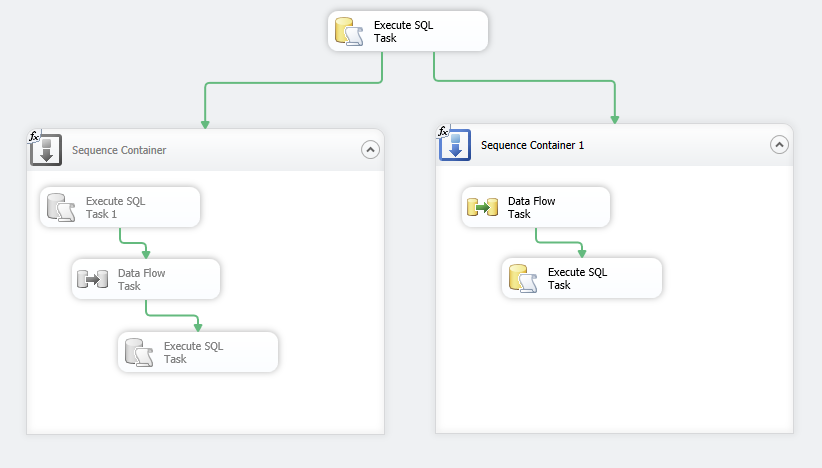The width and height of the screenshot is (822, 468).
Task: Collapse the disabled Sequence Container
Action: click(x=370, y=150)
